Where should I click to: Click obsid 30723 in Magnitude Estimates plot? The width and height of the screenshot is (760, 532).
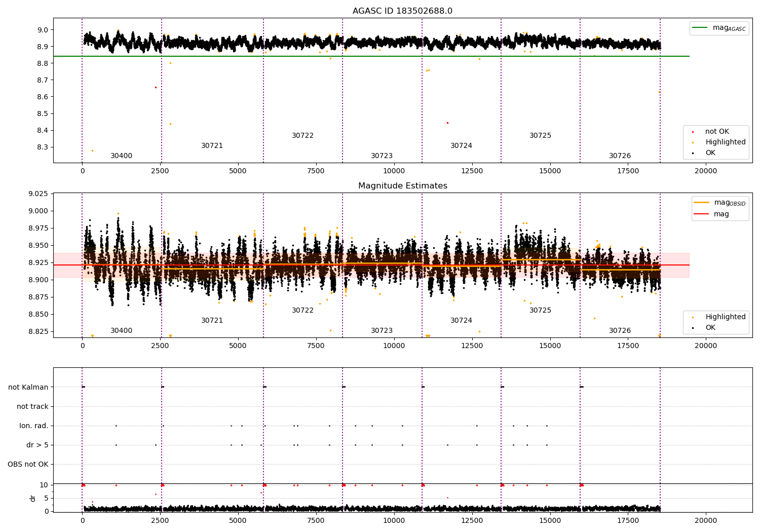point(382,331)
